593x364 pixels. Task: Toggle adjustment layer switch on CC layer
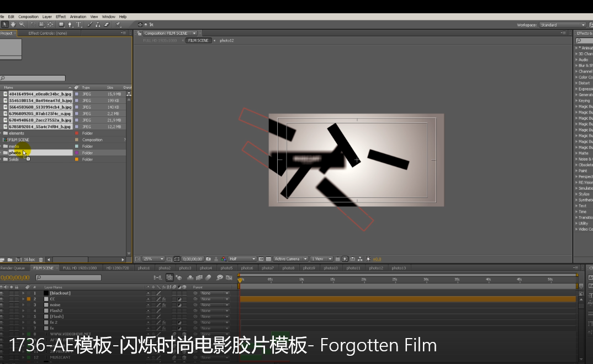point(179,299)
